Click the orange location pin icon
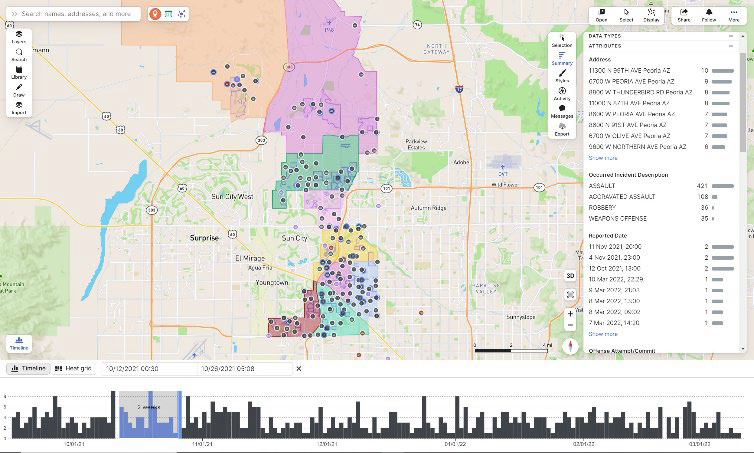Screen dimensions: 754x453 click(154, 14)
